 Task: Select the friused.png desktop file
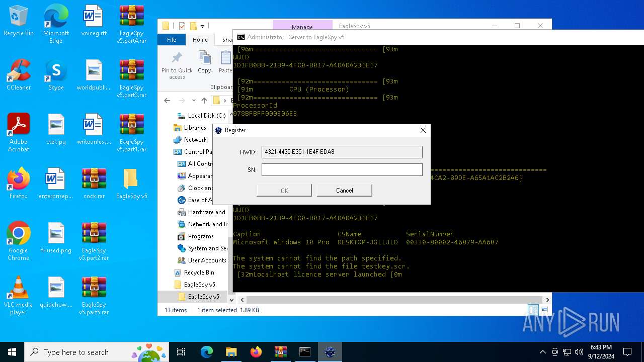(56, 238)
